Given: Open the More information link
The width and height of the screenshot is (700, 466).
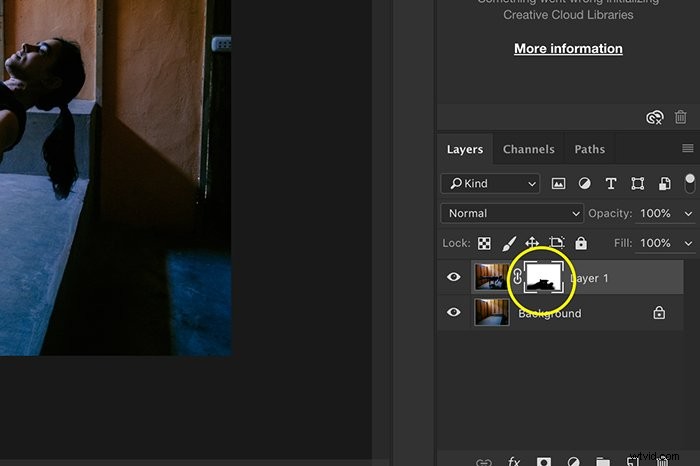Looking at the screenshot, I should pos(568,48).
